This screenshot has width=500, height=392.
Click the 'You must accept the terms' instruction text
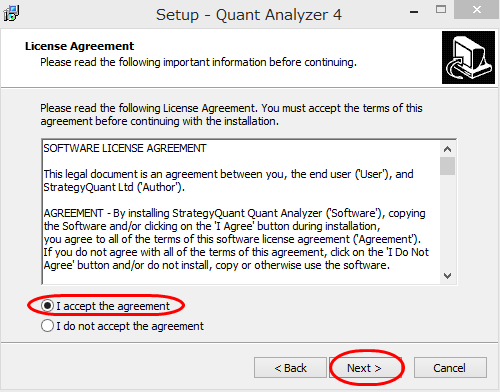point(342,108)
